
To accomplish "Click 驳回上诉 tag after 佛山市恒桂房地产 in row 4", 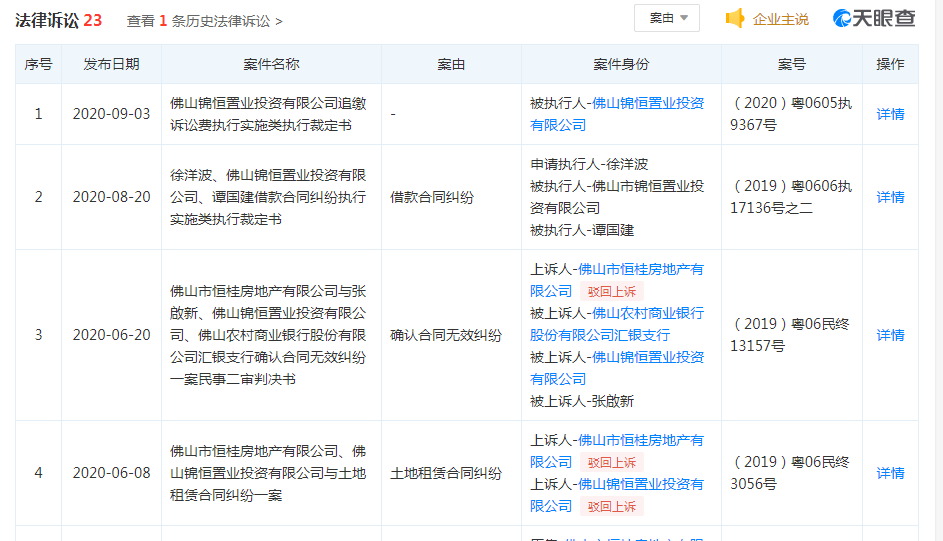I will pyautogui.click(x=612, y=462).
